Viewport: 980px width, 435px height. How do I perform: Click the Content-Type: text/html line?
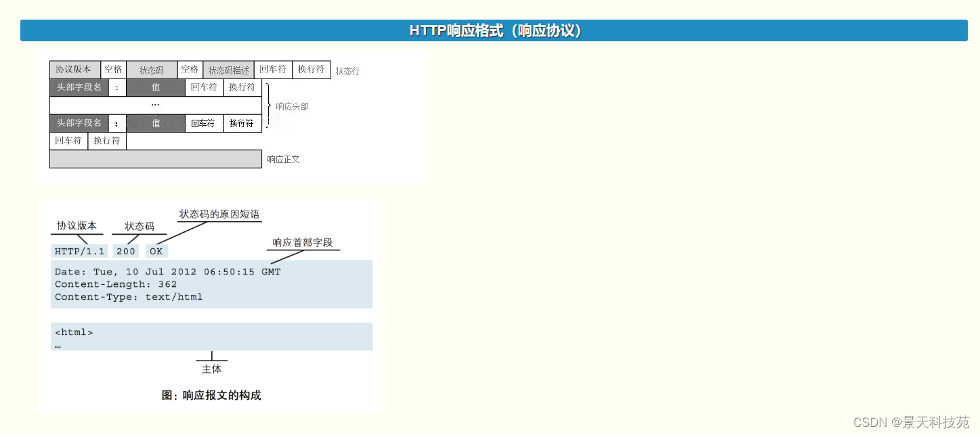tap(129, 297)
